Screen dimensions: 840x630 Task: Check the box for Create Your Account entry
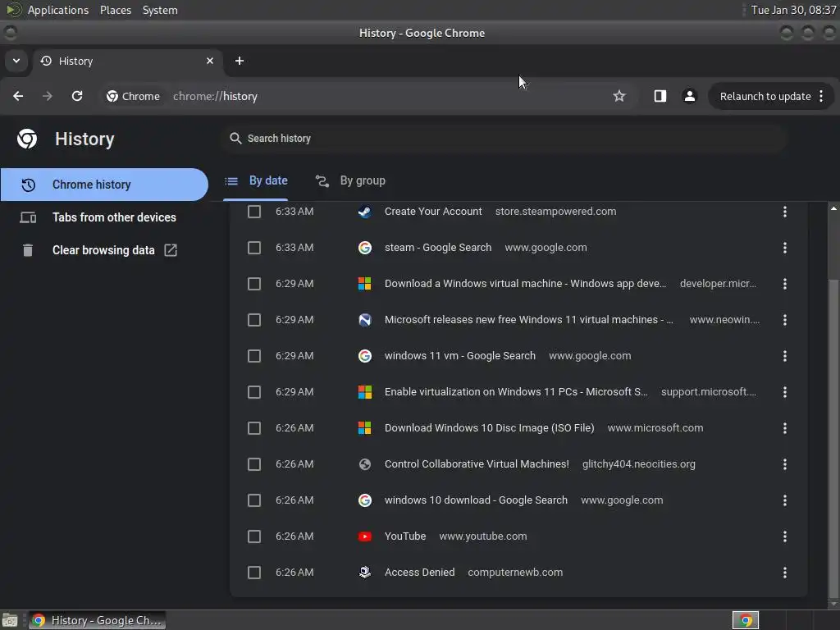254,212
